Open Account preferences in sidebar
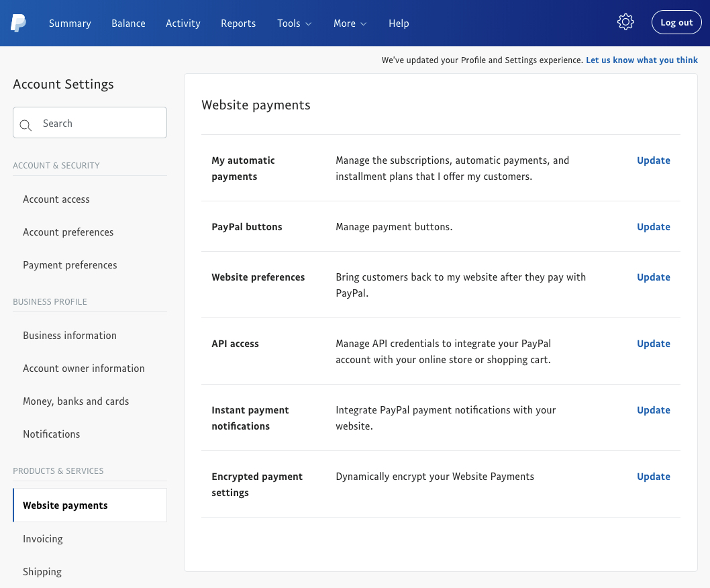The height and width of the screenshot is (588, 710). (68, 232)
